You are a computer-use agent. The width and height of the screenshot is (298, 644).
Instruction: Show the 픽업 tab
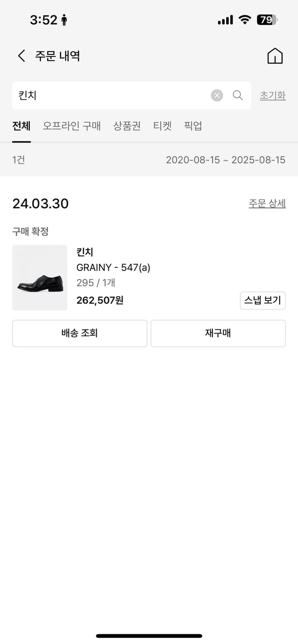pyautogui.click(x=193, y=126)
